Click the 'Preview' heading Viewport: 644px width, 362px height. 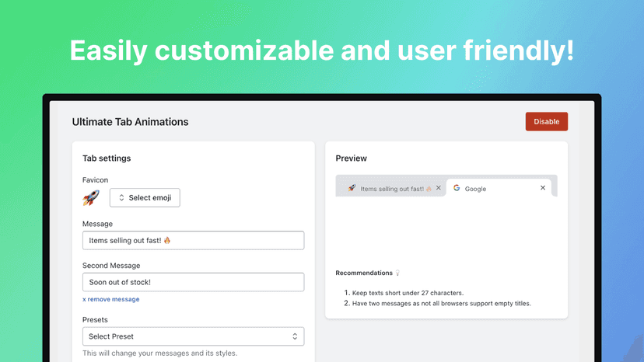351,158
